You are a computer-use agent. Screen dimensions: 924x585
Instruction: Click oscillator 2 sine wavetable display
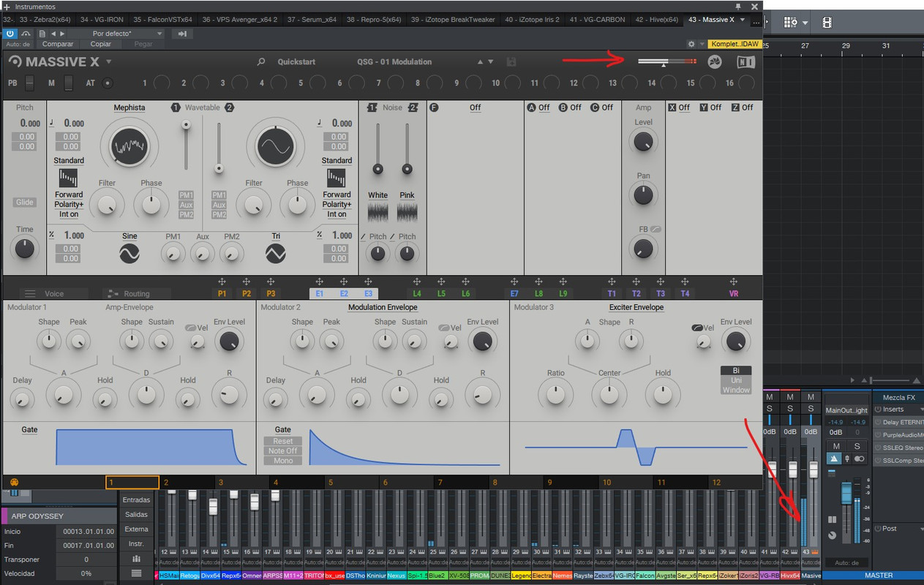[276, 146]
